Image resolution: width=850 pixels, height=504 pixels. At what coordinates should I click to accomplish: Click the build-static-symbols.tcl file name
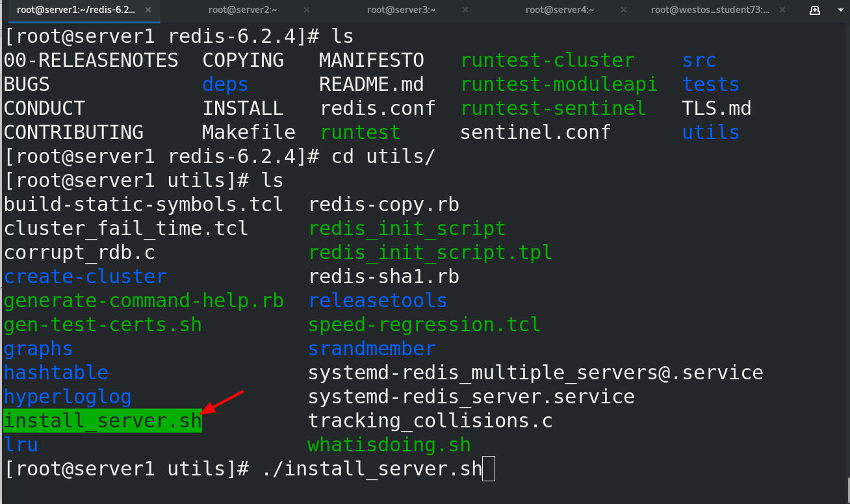click(x=144, y=205)
